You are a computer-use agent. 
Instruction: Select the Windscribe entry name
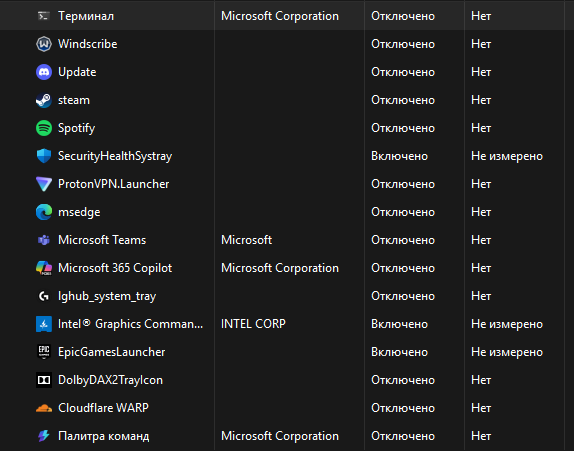tap(88, 44)
